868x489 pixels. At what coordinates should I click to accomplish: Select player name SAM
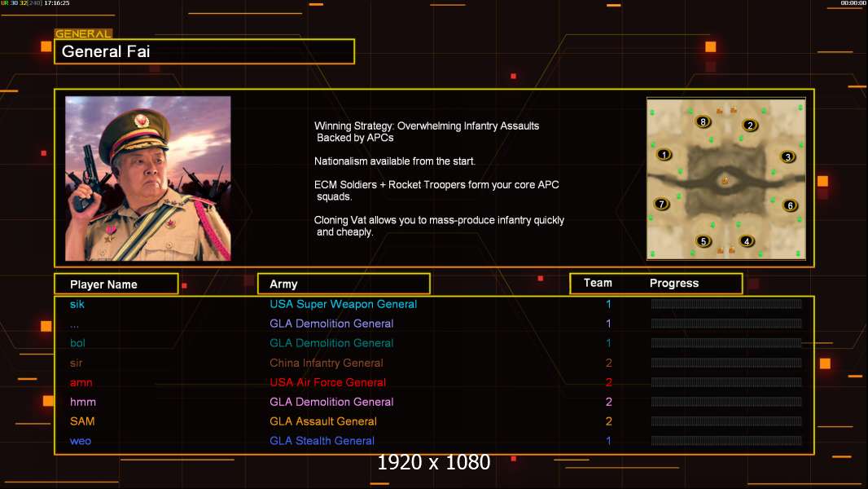(x=82, y=421)
